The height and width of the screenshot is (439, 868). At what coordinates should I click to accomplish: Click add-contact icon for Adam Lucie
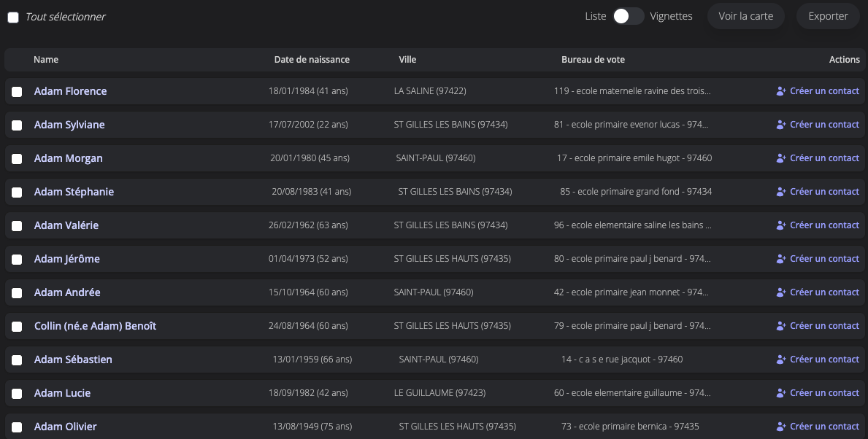pos(780,393)
